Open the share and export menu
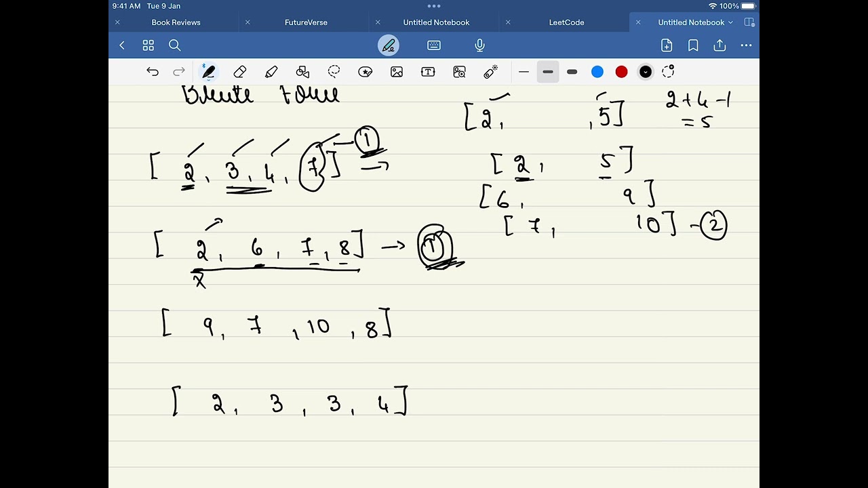The height and width of the screenshot is (488, 868). tap(719, 45)
